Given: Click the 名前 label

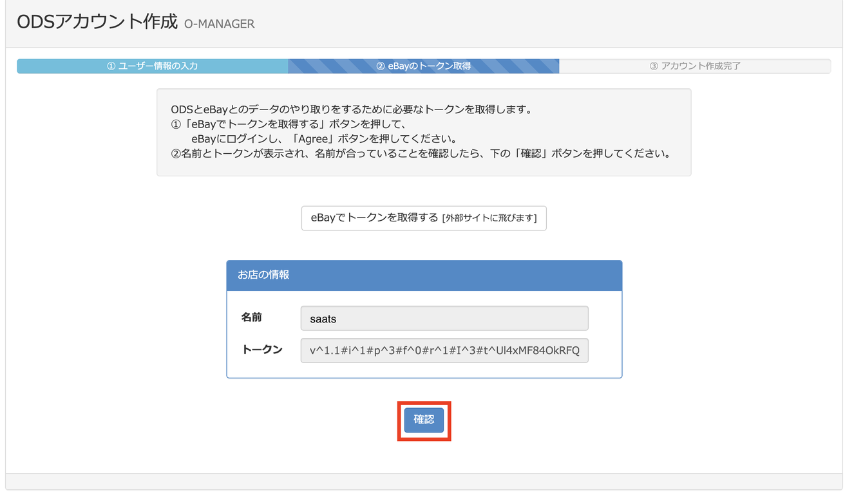Looking at the screenshot, I should [252, 317].
